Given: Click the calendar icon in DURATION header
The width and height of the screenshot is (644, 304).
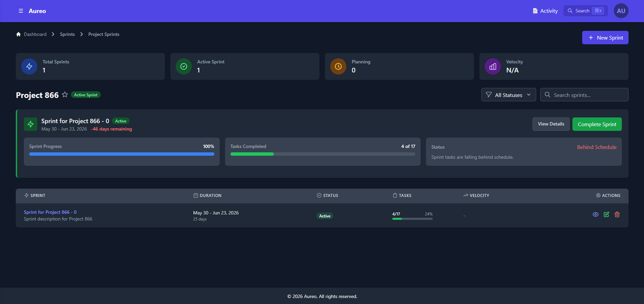Looking at the screenshot, I should click(x=196, y=195).
